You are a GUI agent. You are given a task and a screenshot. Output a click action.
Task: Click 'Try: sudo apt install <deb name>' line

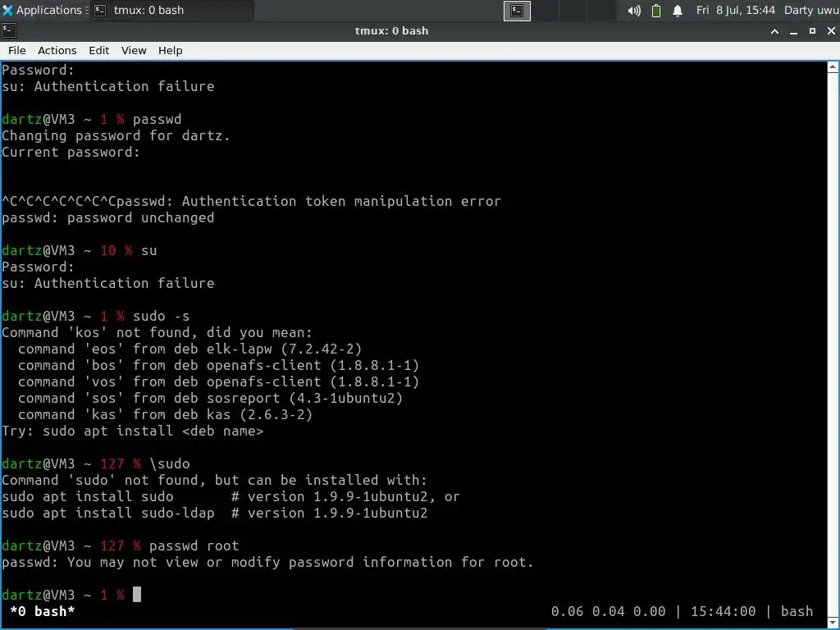tap(132, 431)
